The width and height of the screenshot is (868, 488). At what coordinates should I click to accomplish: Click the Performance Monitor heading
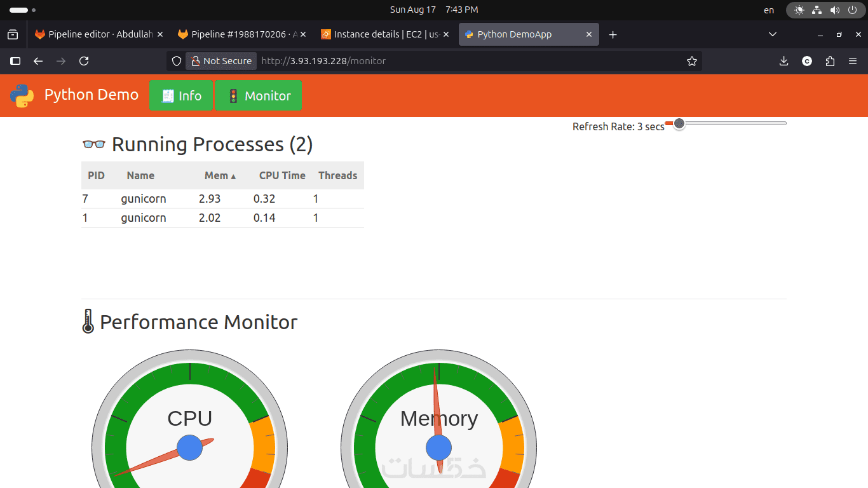click(189, 322)
